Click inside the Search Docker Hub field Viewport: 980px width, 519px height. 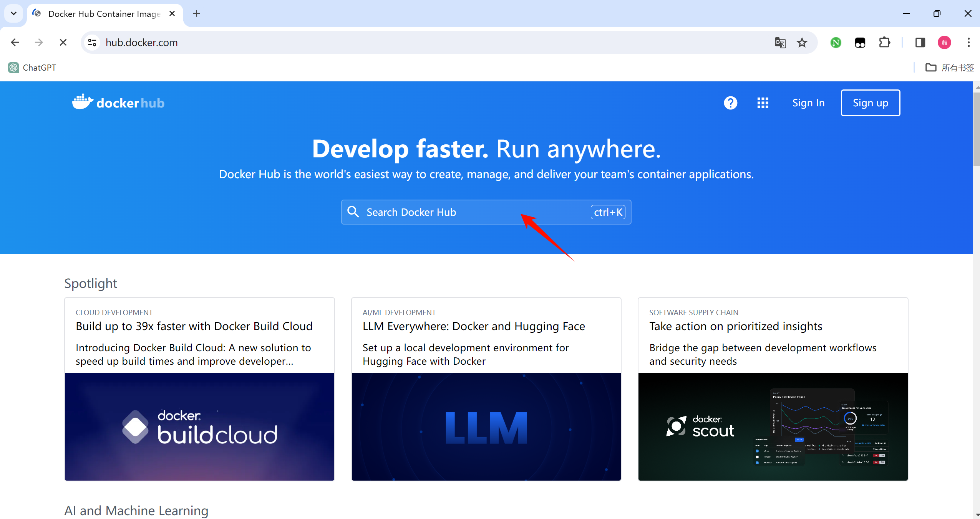[x=476, y=212]
